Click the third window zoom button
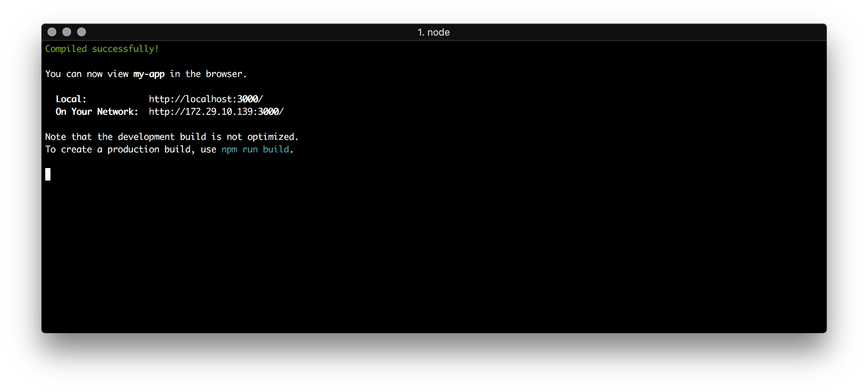868x392 pixels. click(x=81, y=32)
